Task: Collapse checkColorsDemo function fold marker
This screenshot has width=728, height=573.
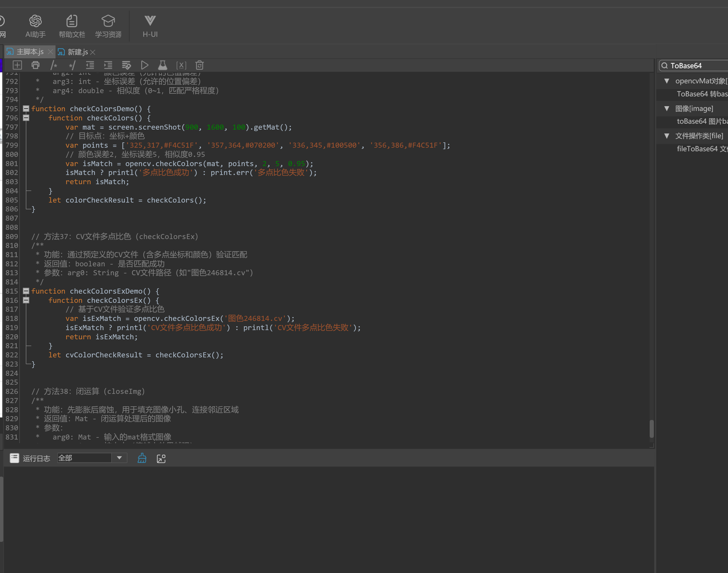Action: [26, 109]
